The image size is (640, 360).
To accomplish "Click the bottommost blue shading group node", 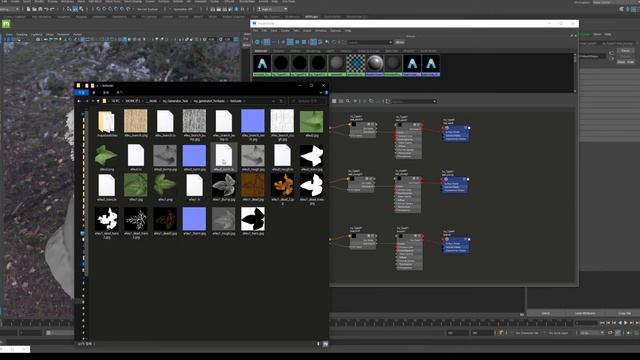I will click(456, 245).
